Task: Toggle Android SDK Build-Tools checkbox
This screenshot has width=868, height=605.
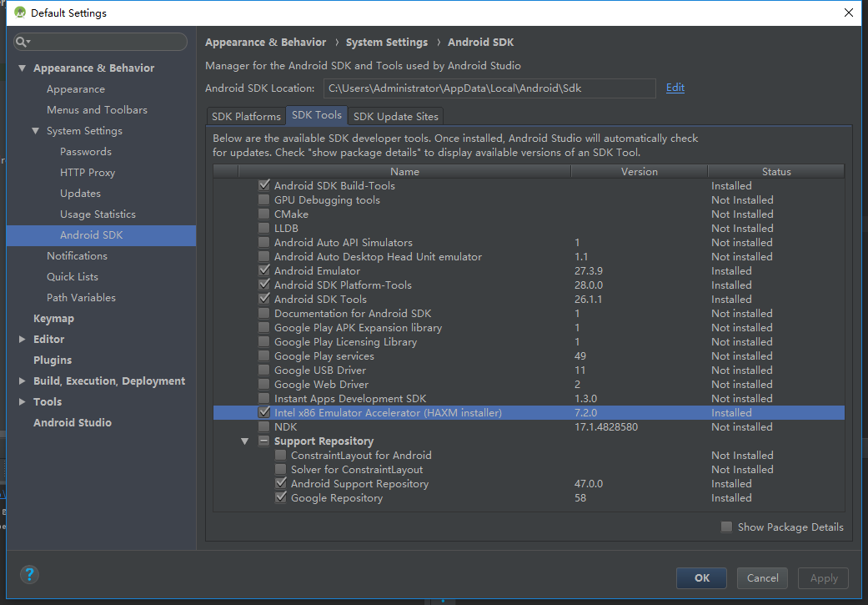Action: (264, 185)
